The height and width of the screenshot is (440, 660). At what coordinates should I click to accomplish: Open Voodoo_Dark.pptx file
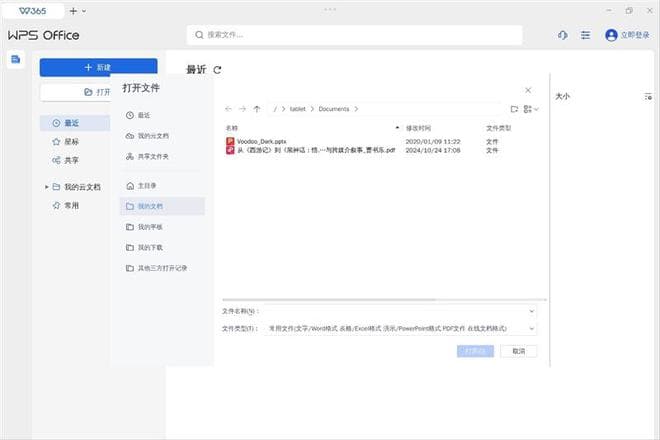tap(254, 141)
